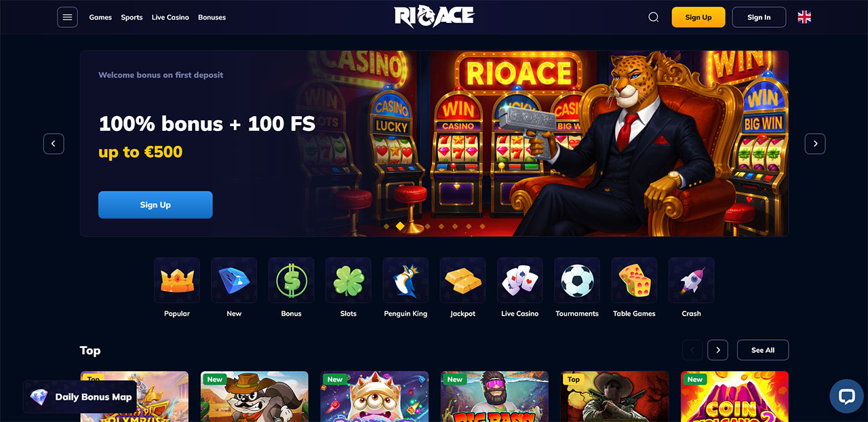The height and width of the screenshot is (422, 868).
Task: Choose the Penguin King category icon
Action: (406, 280)
